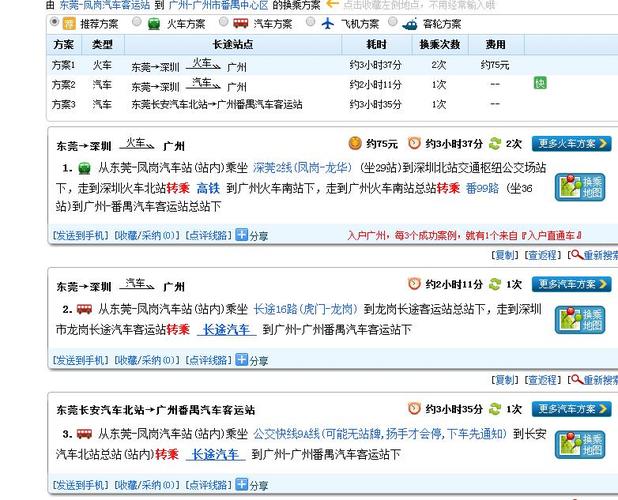Click green train icon at route step 1
This screenshot has width=618, height=500.
[84, 168]
